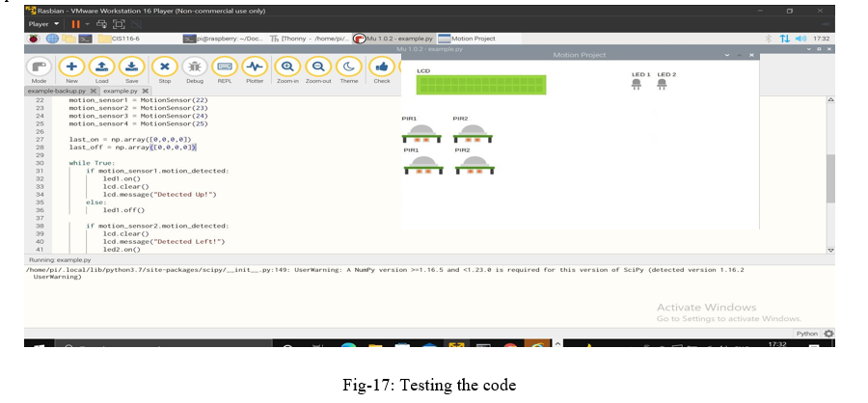Open the Raspberry Pi main menu
Screen dimensions: 868x403
(x=35, y=39)
